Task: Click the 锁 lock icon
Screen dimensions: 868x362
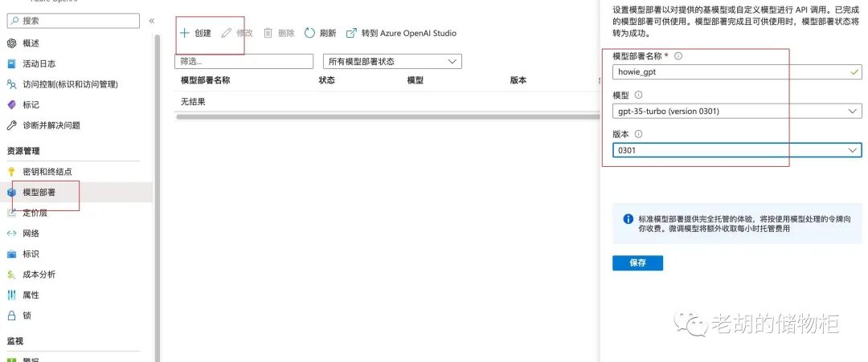Action: (11, 315)
